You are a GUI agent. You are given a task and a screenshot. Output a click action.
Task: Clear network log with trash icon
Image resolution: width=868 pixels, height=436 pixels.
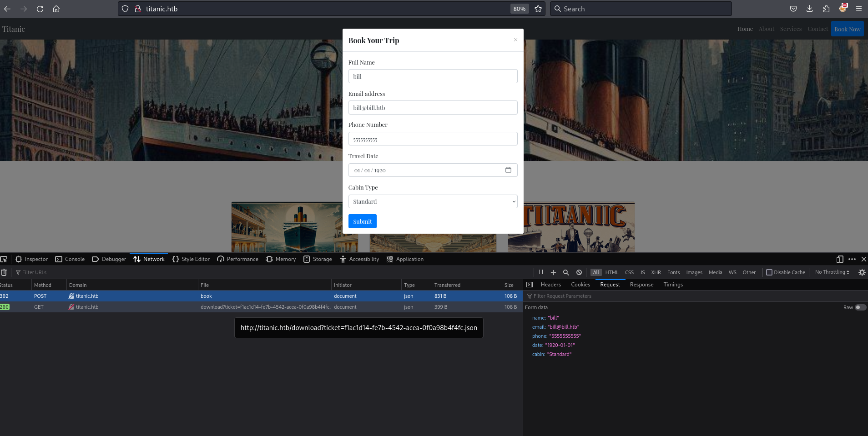(x=4, y=272)
